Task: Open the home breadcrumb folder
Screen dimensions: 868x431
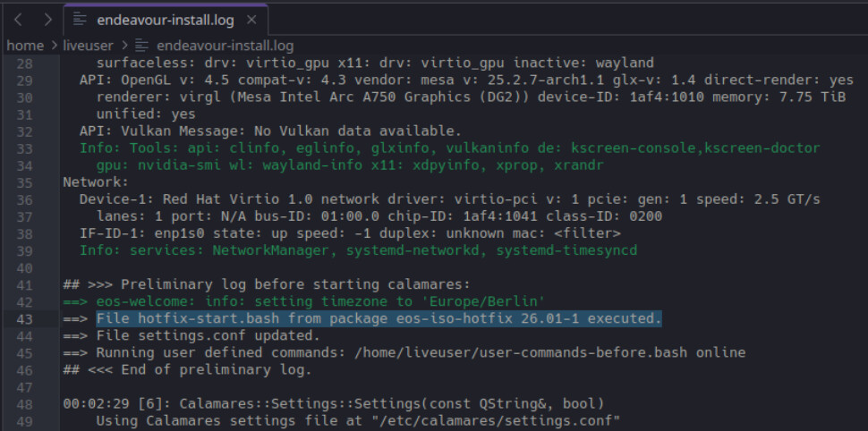Action: point(24,45)
